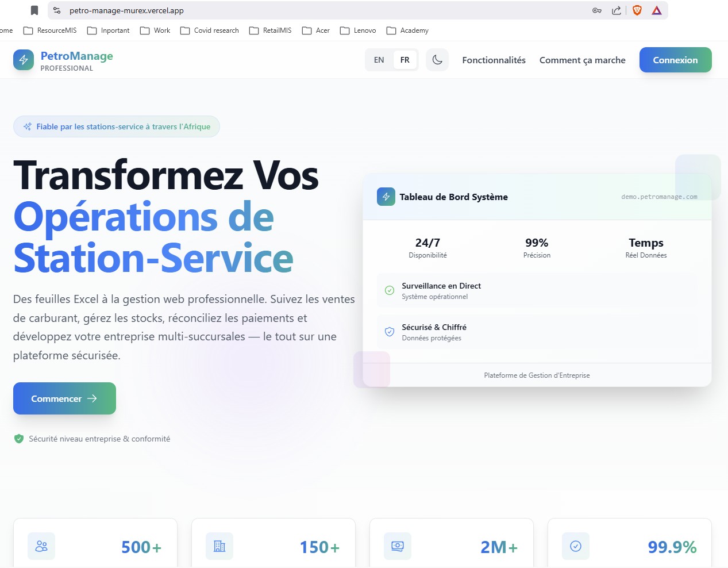Open the Academy bookmarks folder
The image size is (728, 568).
[407, 30]
